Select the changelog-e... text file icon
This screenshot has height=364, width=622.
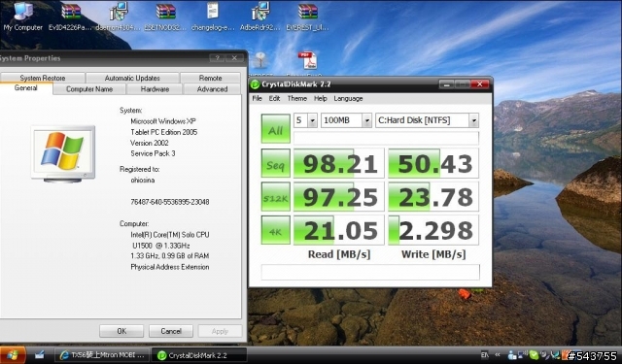point(213,16)
